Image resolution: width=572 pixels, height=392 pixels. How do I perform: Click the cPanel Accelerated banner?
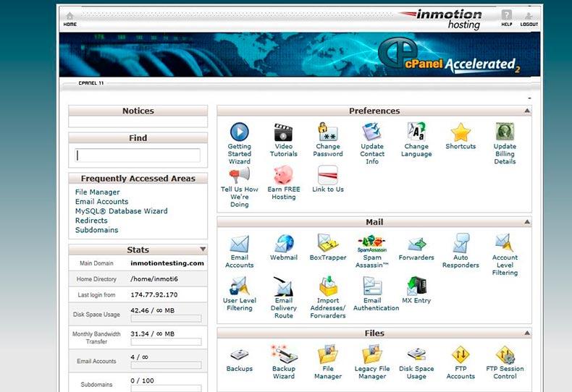click(x=300, y=54)
